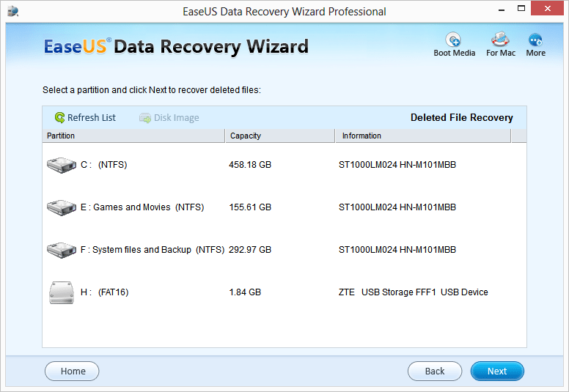This screenshot has height=392, width=569.
Task: Select the 'C: (NTFS)' partition text
Action: point(104,165)
